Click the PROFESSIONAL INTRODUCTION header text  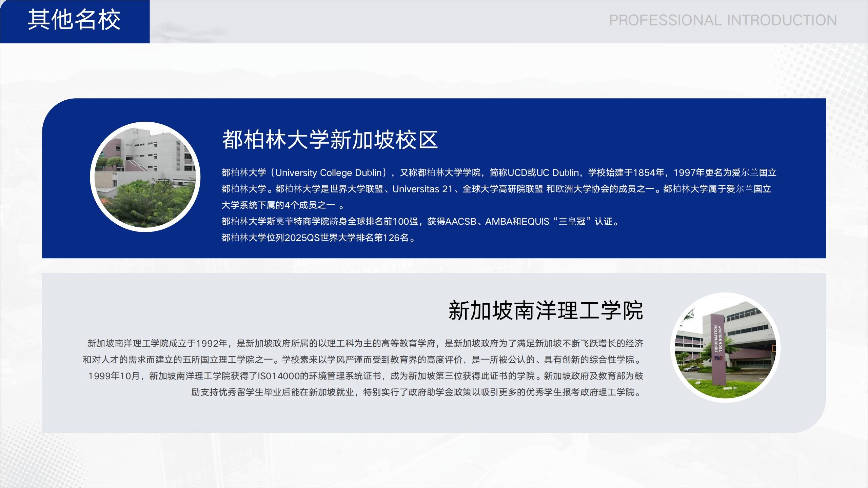click(x=723, y=20)
